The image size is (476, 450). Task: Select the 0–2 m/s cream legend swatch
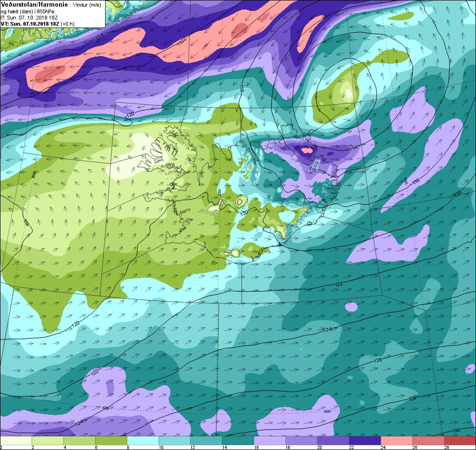click(16, 440)
